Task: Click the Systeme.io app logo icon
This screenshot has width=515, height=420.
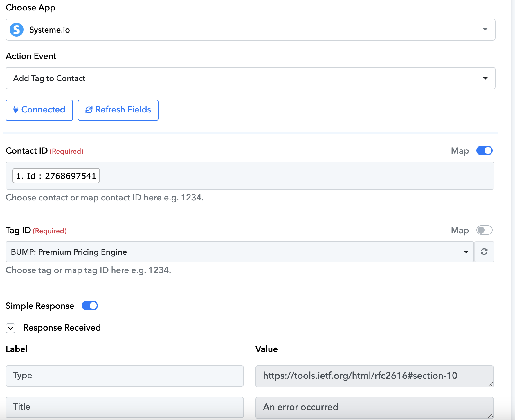Action: coord(17,30)
